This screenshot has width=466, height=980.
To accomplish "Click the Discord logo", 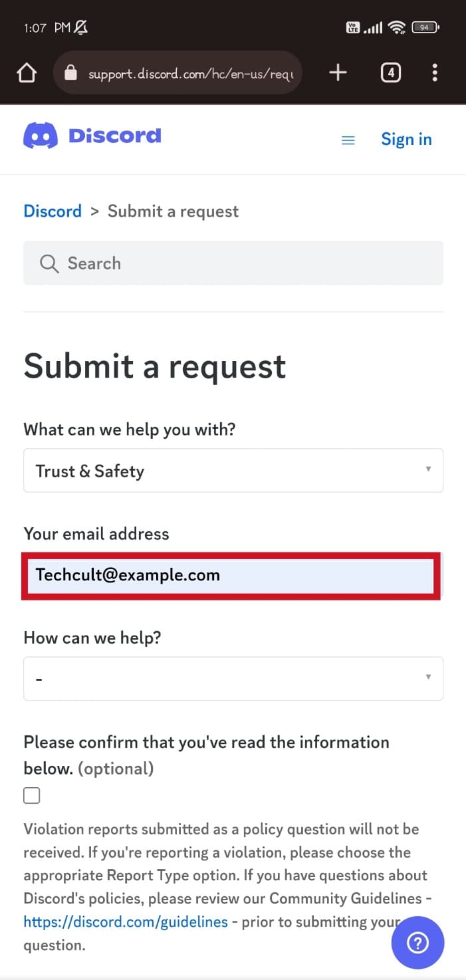I will pyautogui.click(x=92, y=136).
